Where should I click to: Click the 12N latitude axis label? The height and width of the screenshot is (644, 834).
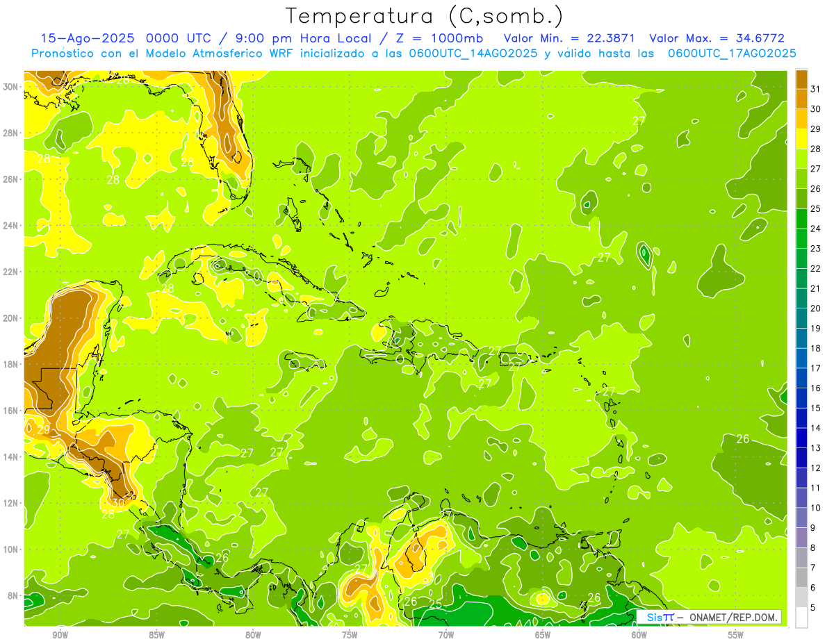[x=11, y=503]
